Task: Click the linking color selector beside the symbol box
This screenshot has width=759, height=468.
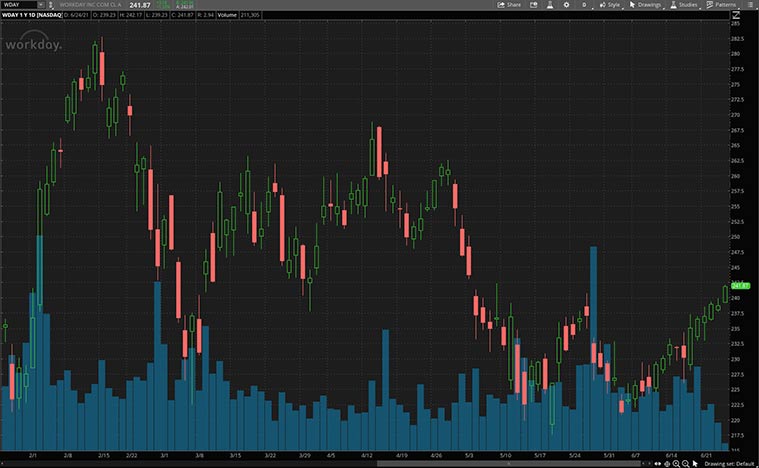Action: (x=51, y=5)
